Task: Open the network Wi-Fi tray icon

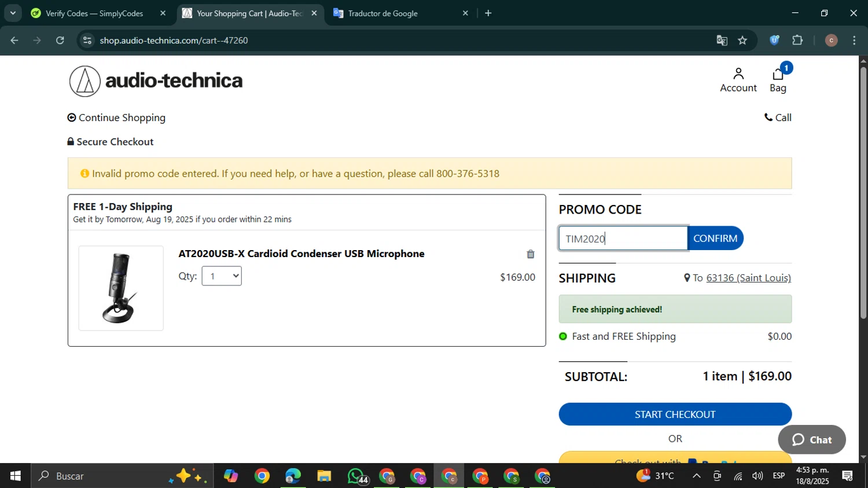Action: coord(738,476)
